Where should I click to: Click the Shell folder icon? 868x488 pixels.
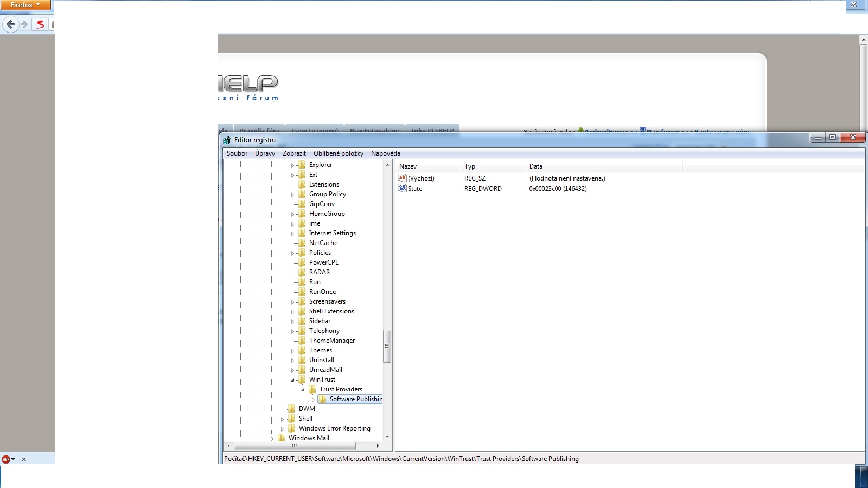coord(292,419)
